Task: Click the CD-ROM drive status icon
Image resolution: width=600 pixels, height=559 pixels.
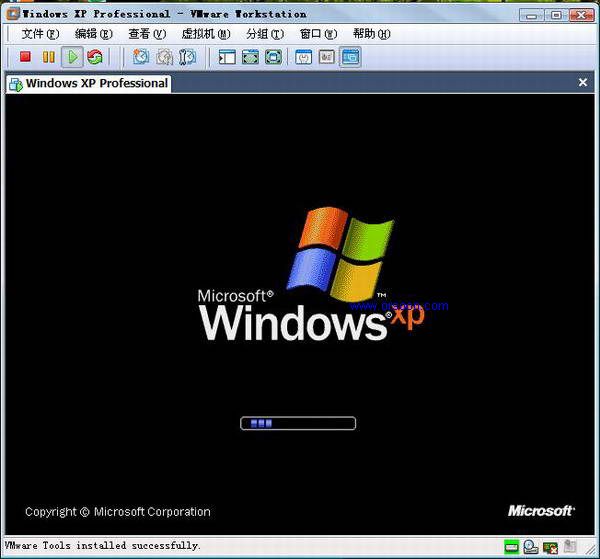Action: coord(531,547)
